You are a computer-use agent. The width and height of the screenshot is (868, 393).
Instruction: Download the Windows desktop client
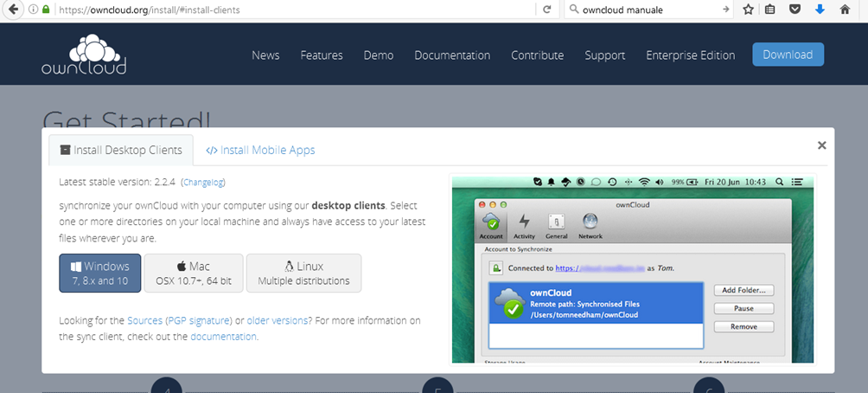(x=100, y=273)
